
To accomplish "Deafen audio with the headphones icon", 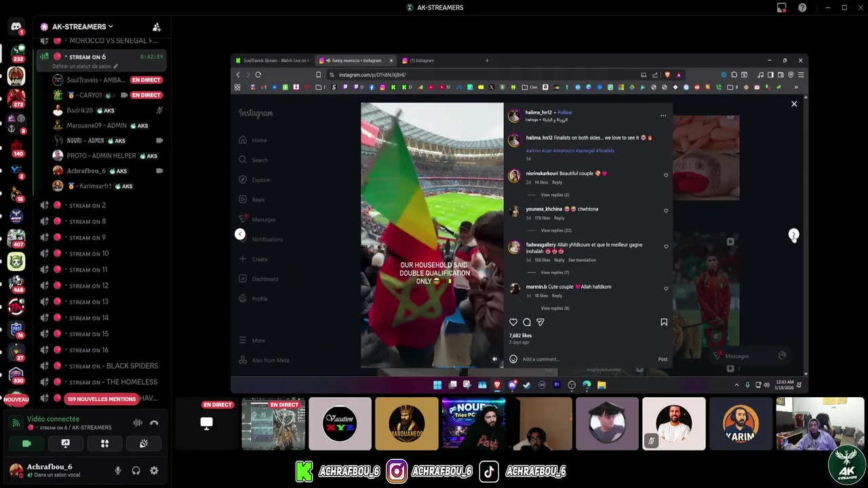I will 136,470.
